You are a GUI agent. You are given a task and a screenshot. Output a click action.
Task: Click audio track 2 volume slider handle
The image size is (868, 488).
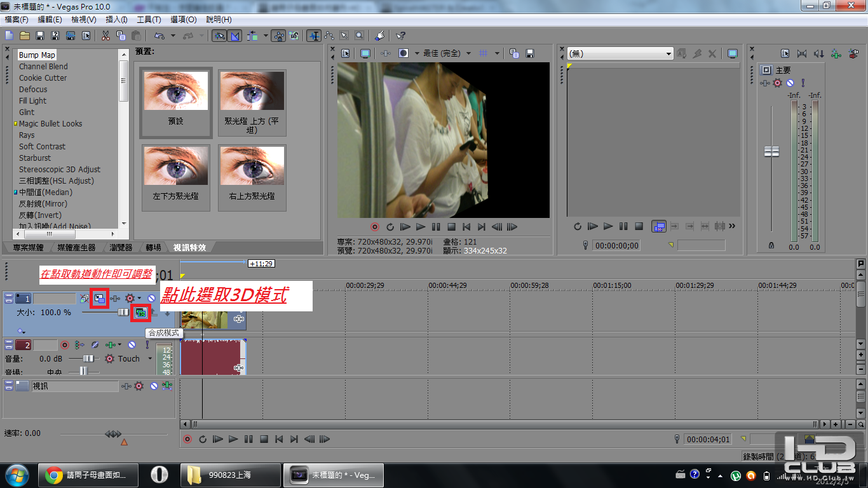coord(88,359)
